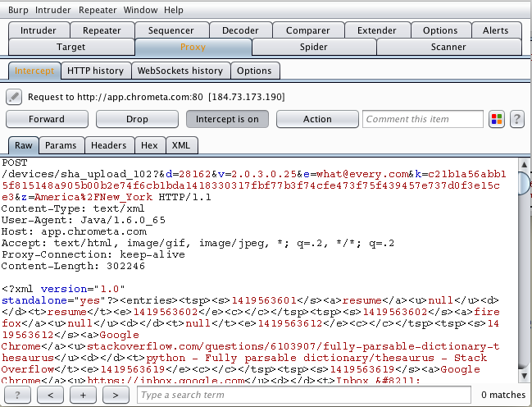Image resolution: width=532 pixels, height=407 pixels.
Task: Select the Raw request view tab
Action: (24, 145)
